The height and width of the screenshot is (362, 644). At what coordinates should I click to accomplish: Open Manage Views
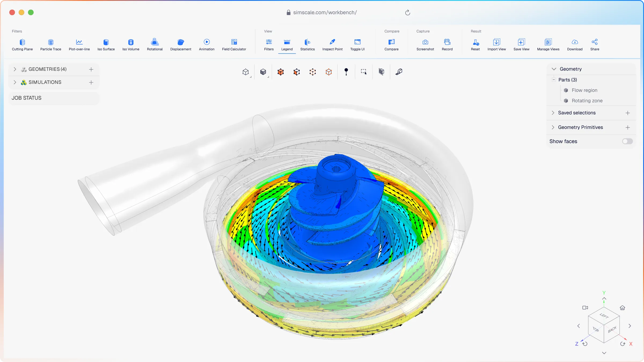[x=548, y=45]
